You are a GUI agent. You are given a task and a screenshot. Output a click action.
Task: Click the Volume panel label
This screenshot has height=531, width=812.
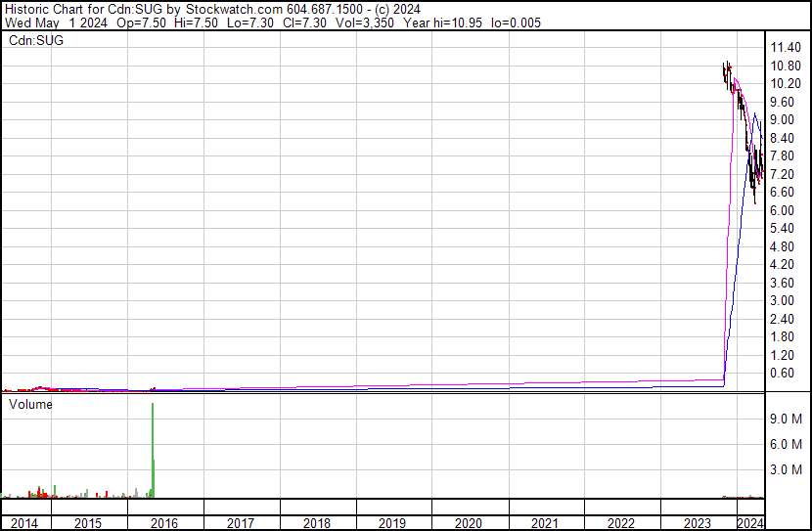coord(30,405)
